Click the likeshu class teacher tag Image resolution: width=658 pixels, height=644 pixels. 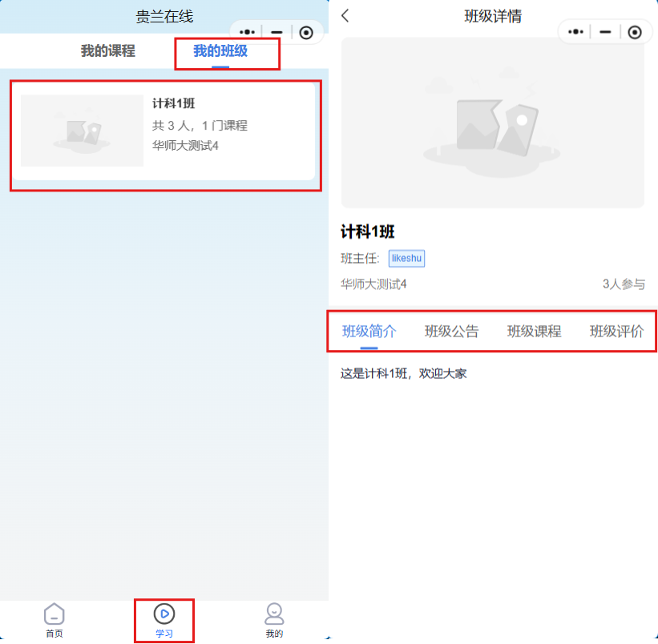(x=406, y=258)
